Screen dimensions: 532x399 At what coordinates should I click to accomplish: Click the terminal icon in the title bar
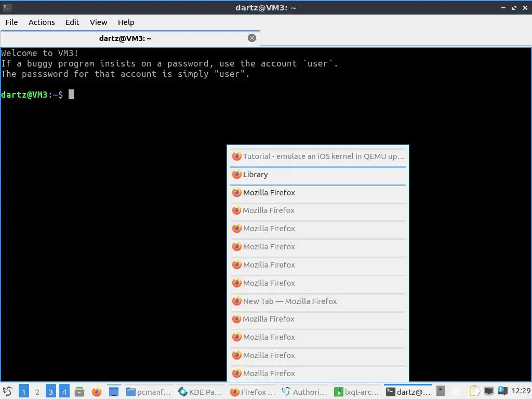click(7, 7)
